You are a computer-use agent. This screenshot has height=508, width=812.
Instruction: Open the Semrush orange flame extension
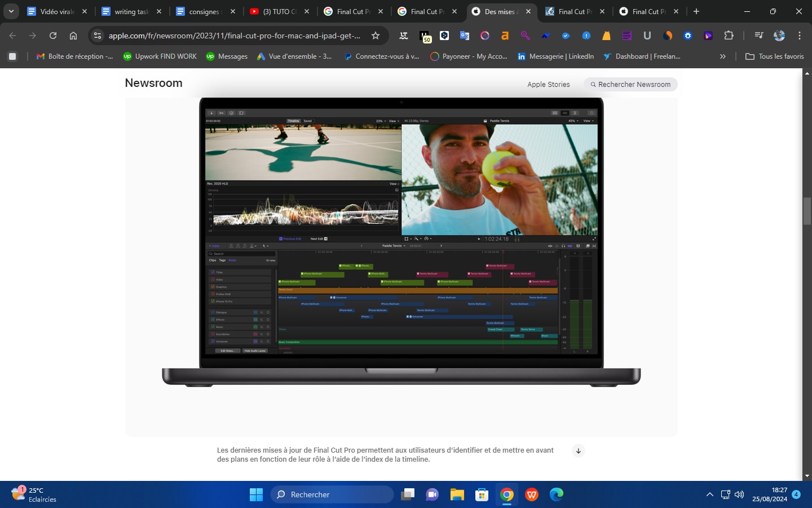(x=668, y=36)
